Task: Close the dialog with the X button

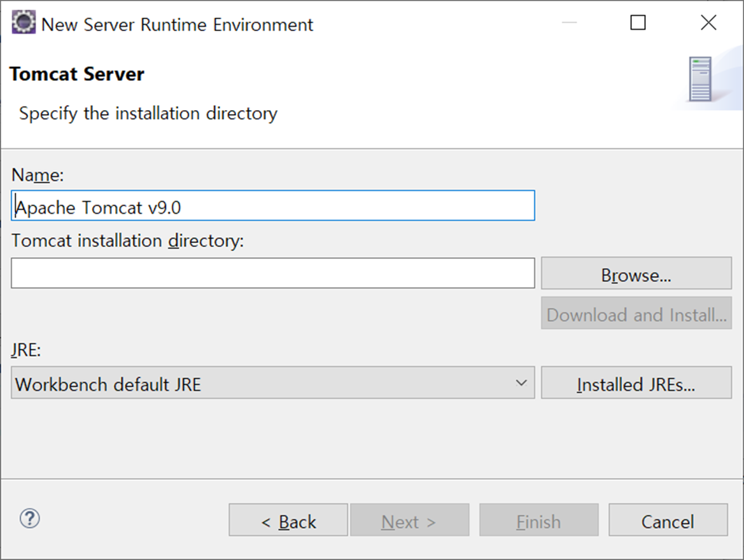Action: pyautogui.click(x=708, y=24)
